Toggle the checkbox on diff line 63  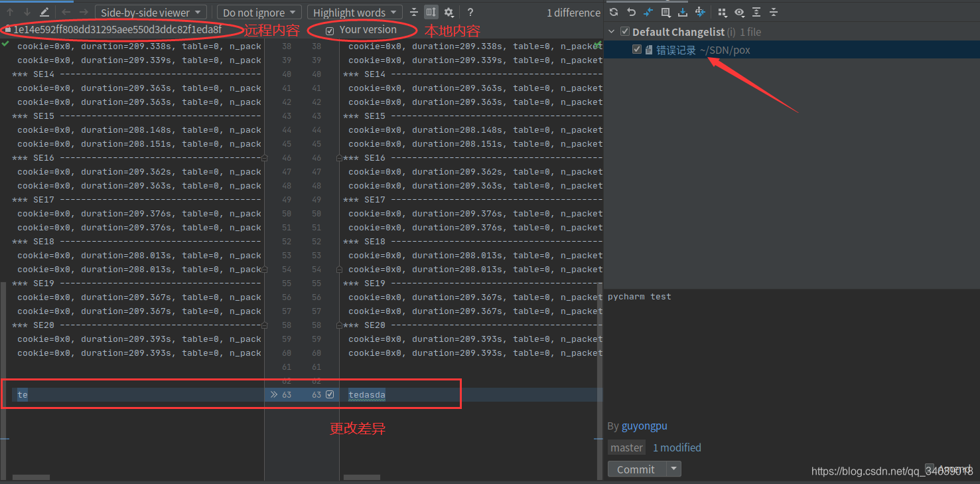[329, 394]
